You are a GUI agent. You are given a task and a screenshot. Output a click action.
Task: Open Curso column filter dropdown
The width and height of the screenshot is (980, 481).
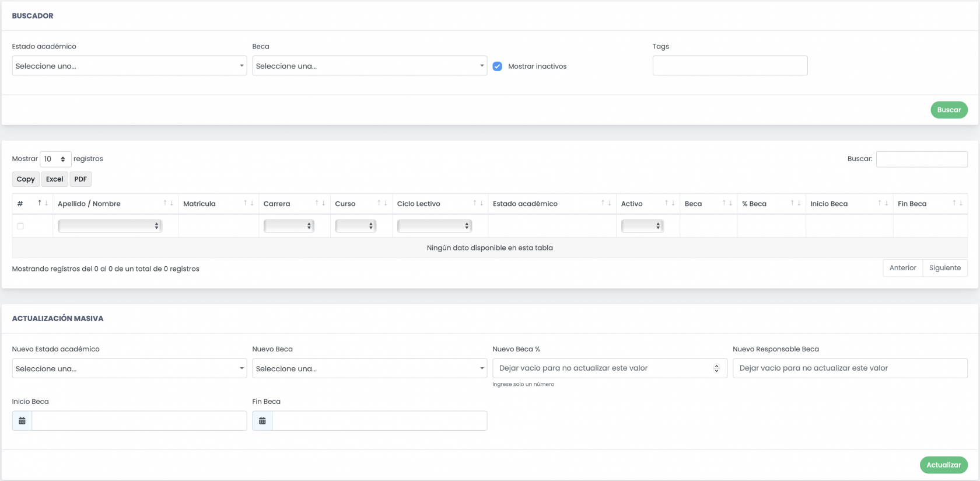click(355, 226)
